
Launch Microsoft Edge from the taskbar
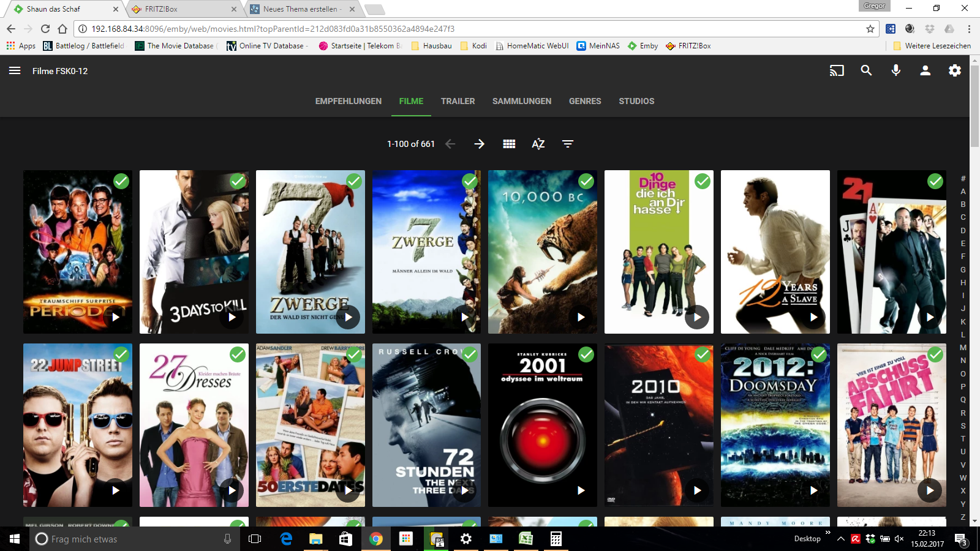coord(285,539)
